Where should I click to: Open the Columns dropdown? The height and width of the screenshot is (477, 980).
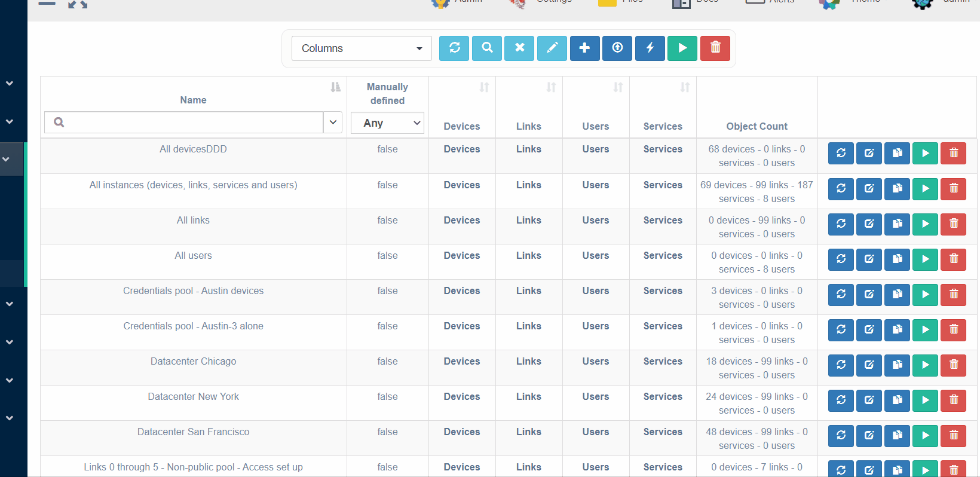[362, 48]
